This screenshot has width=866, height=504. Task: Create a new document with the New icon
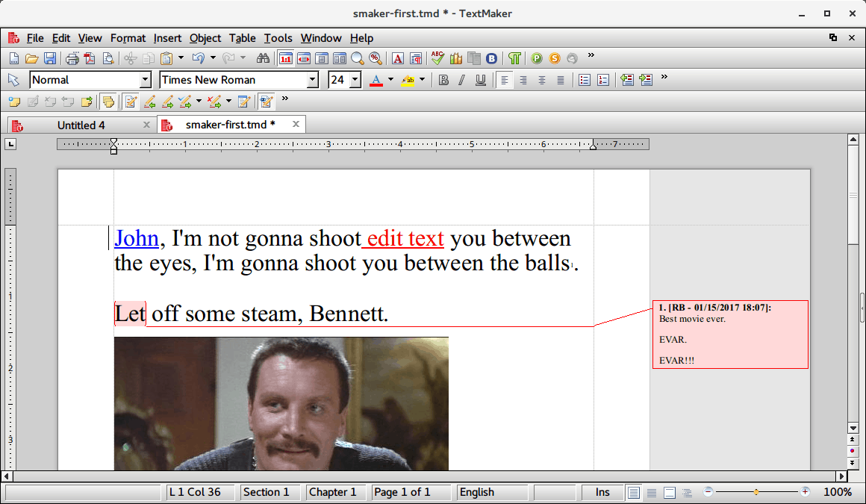coord(14,58)
